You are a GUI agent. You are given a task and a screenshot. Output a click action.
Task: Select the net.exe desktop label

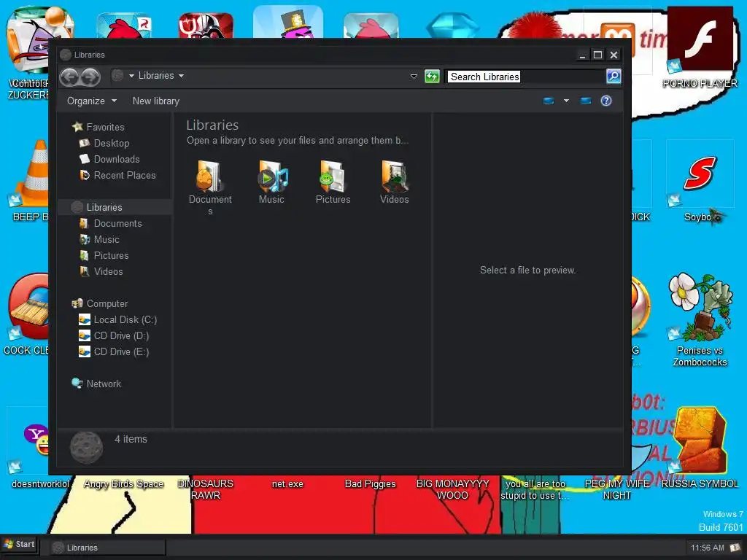click(x=287, y=484)
